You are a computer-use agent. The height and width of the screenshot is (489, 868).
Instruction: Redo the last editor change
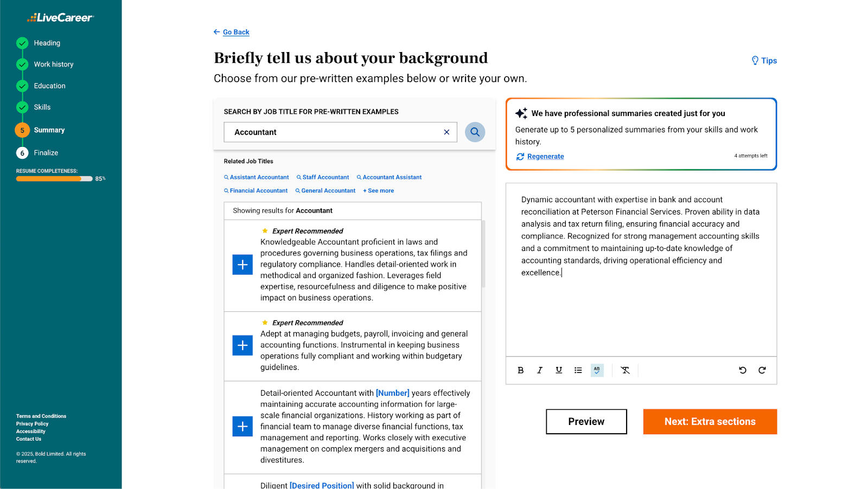pyautogui.click(x=762, y=370)
